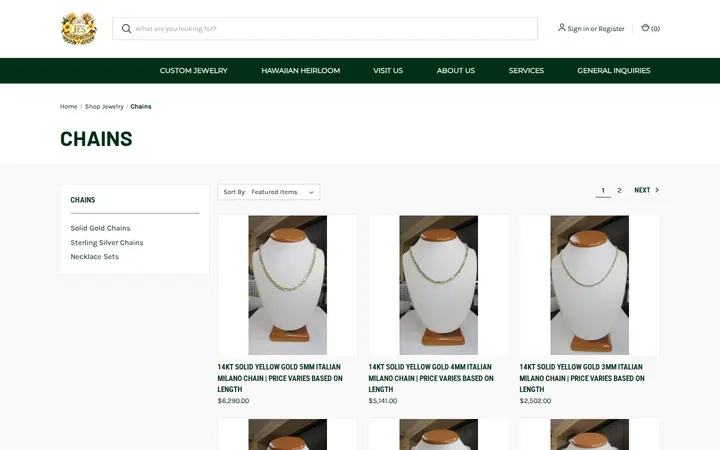Select page 1 in pagination

pyautogui.click(x=603, y=190)
